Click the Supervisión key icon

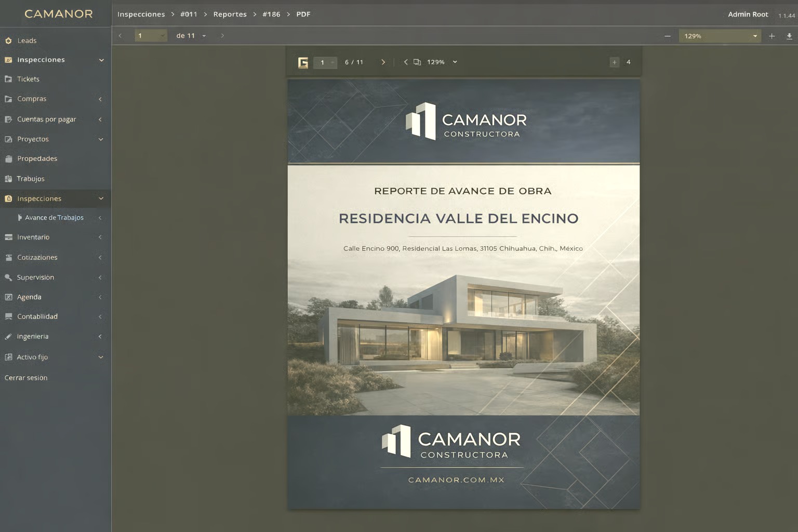(x=8, y=277)
